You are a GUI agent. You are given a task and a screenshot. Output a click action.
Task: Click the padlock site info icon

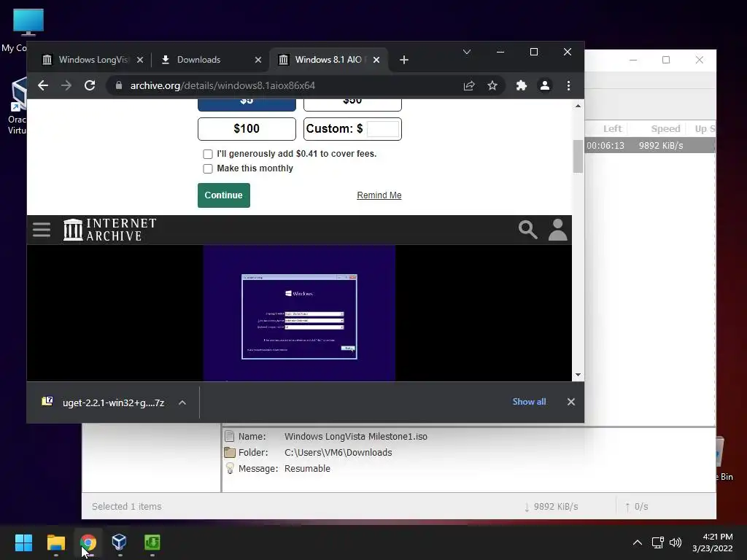point(119,86)
